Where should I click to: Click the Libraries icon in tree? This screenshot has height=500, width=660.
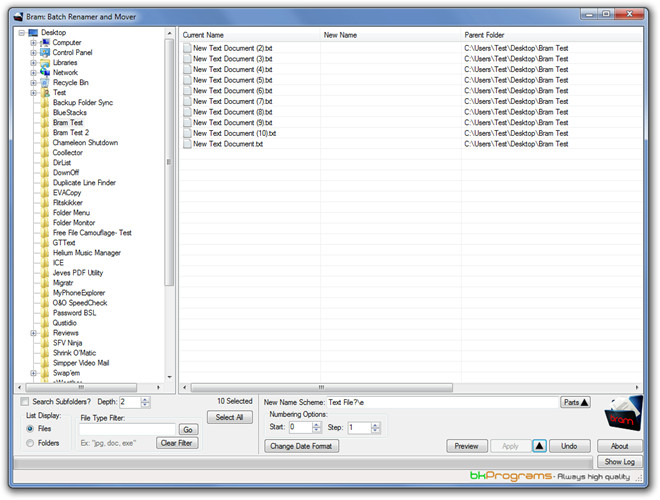[45, 63]
